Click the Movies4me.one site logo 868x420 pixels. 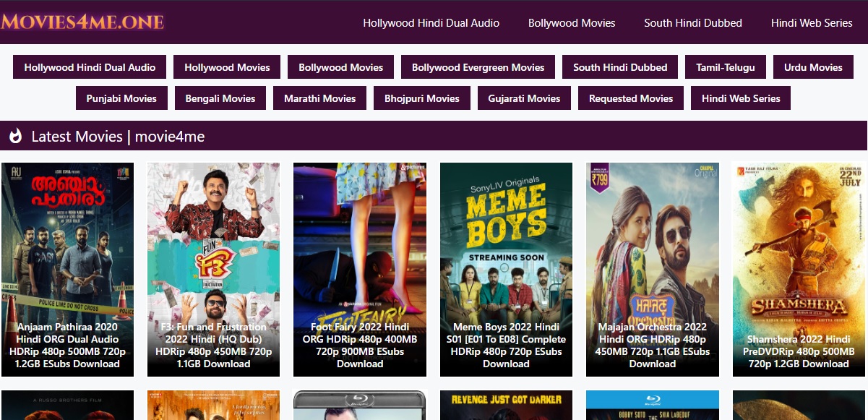click(x=82, y=22)
